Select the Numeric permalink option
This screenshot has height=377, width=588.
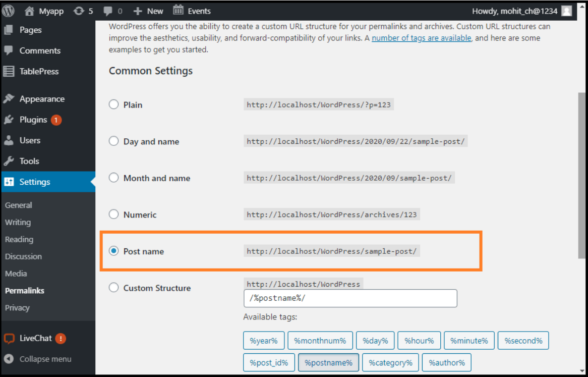click(x=113, y=214)
